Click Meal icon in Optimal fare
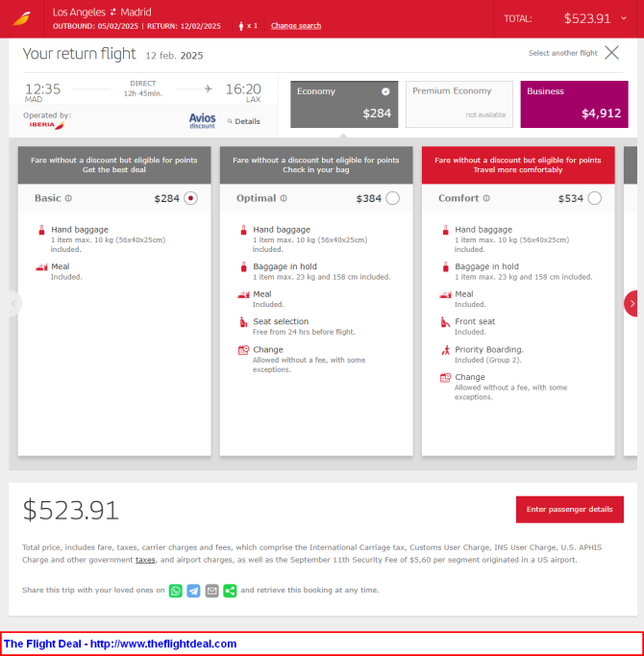The width and height of the screenshot is (644, 656). click(x=243, y=294)
